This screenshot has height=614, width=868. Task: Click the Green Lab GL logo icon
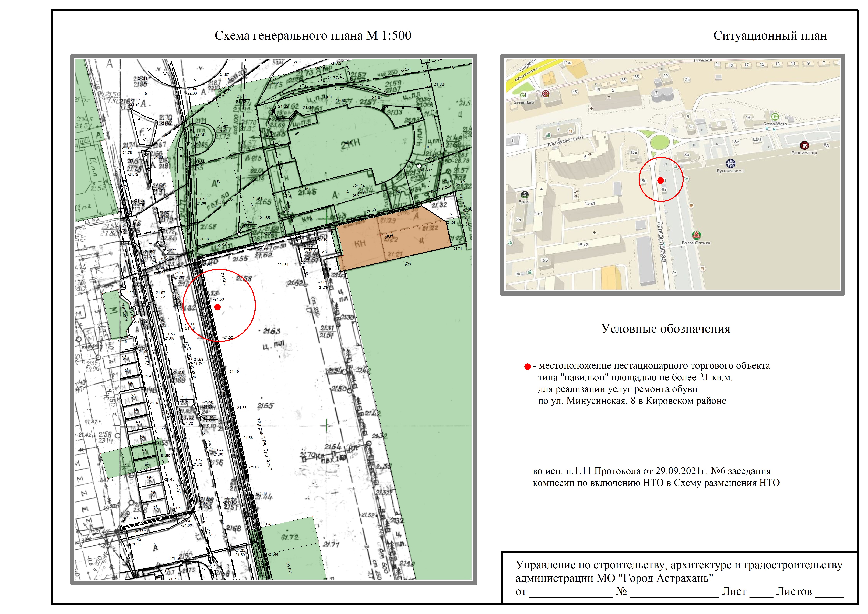click(524, 95)
